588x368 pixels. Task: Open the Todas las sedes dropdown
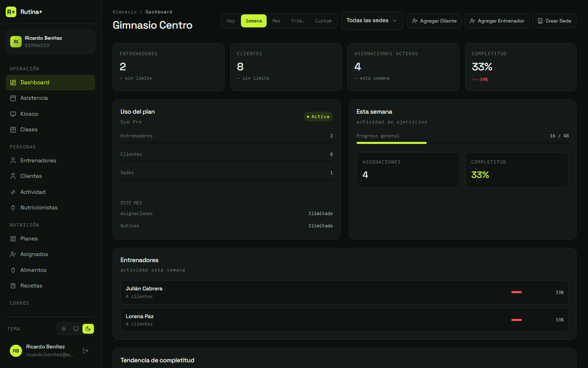click(x=372, y=20)
